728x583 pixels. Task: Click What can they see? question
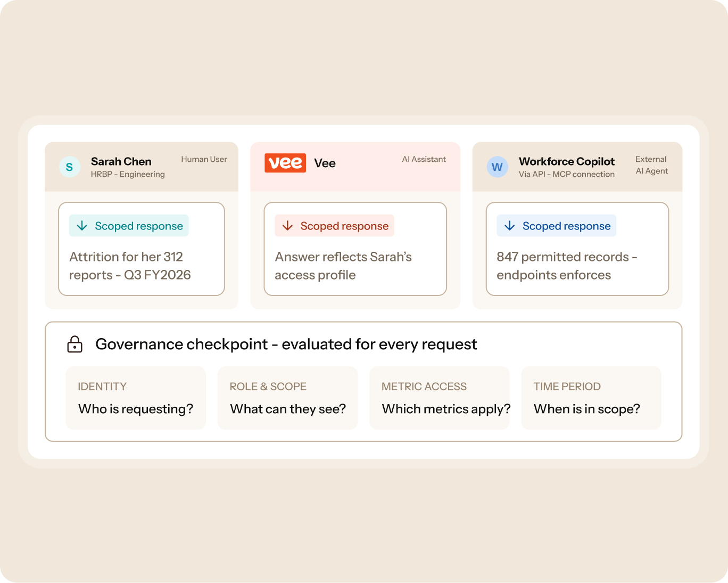pyautogui.click(x=288, y=409)
